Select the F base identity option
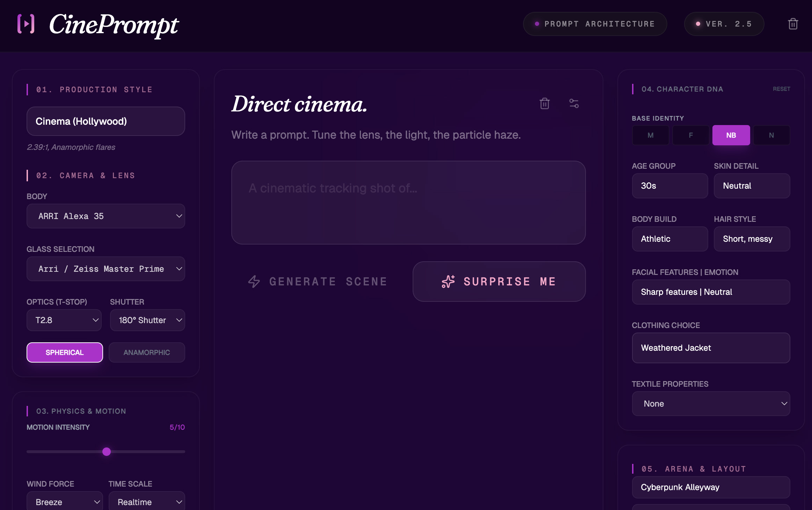The width and height of the screenshot is (812, 510). pyautogui.click(x=690, y=135)
